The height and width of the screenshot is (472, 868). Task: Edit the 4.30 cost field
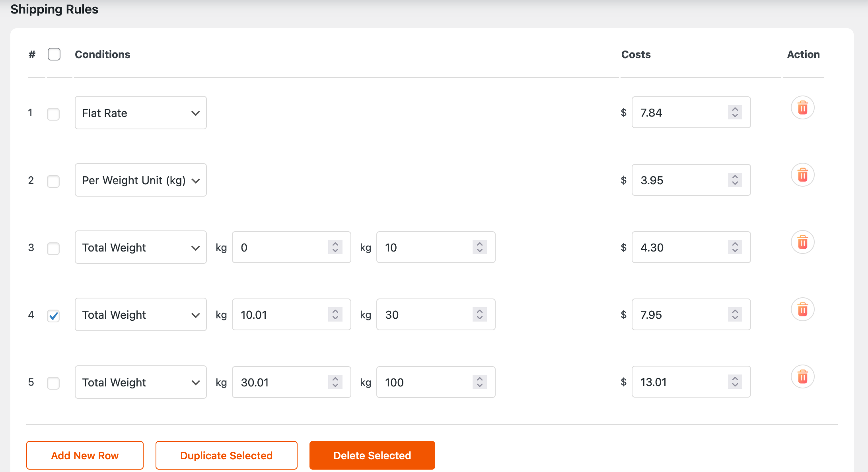[691, 247]
